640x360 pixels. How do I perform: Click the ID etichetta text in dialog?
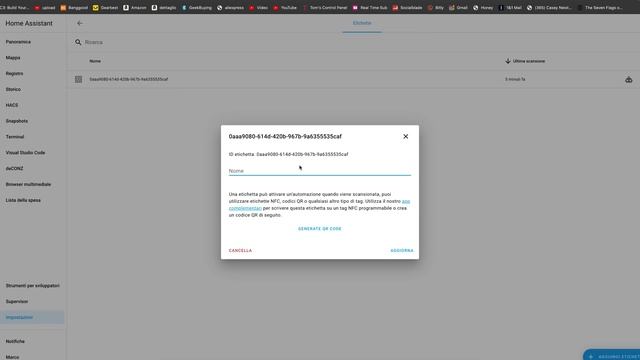[288, 154]
